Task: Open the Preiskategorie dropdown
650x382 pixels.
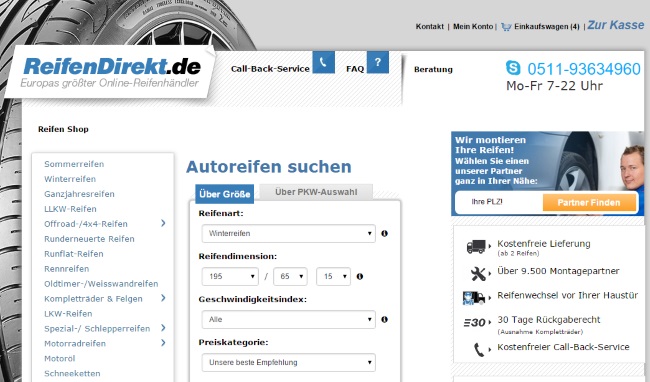Action: point(289,363)
